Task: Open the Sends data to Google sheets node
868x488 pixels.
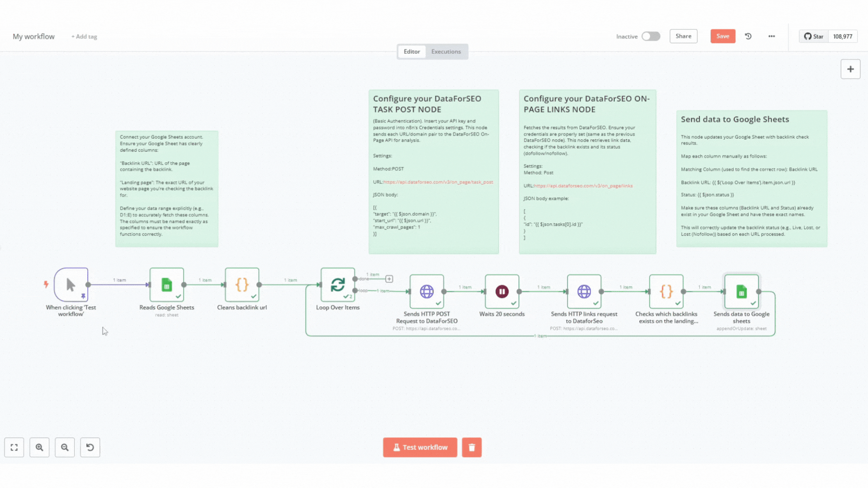Action: coord(741,291)
